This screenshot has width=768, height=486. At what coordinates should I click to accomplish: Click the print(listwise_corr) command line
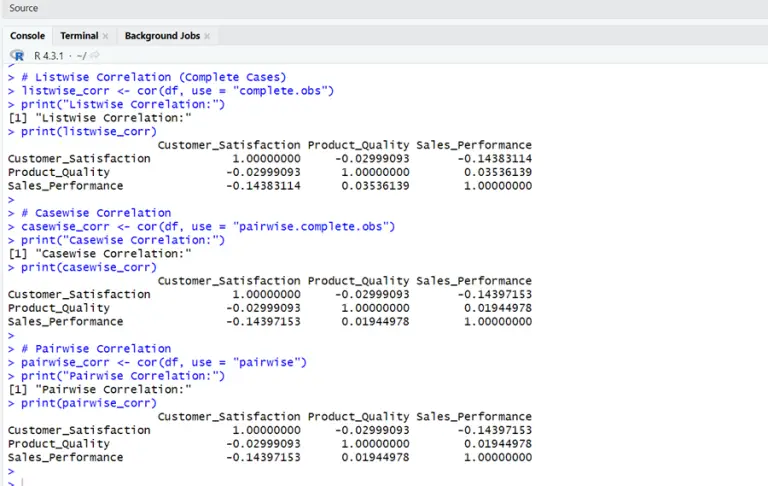coord(89,131)
